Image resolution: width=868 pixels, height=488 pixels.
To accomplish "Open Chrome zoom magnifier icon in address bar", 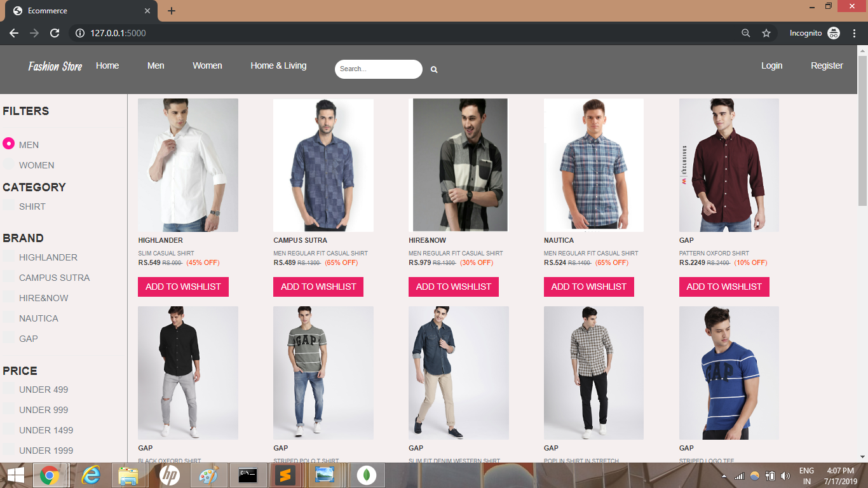I will [x=746, y=33].
